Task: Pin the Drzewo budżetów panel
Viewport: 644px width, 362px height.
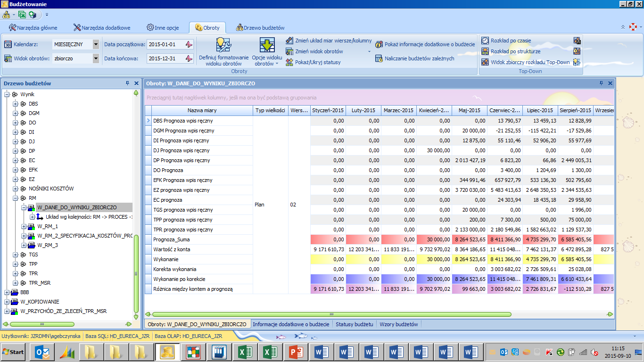Action: [x=127, y=83]
